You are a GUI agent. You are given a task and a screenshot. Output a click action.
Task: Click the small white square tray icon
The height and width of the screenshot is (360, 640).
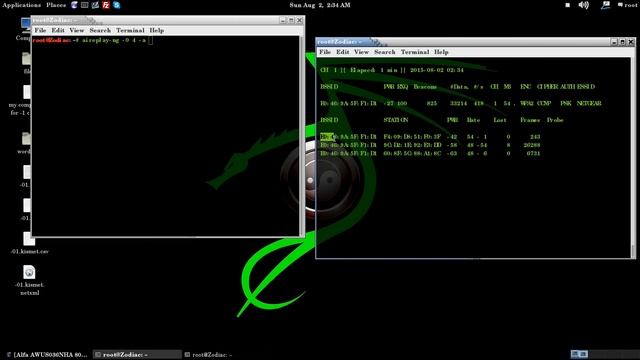click(567, 5)
